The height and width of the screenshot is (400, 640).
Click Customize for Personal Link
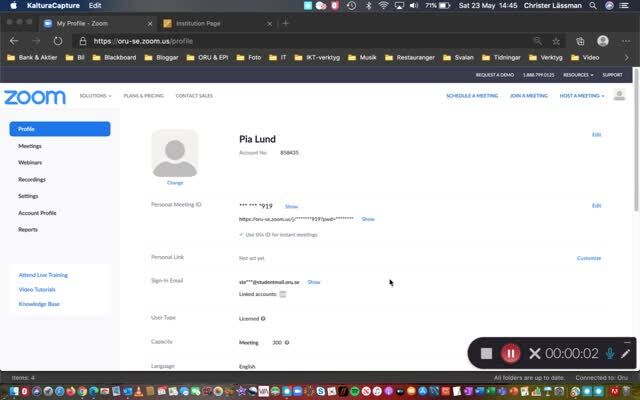pyautogui.click(x=589, y=258)
